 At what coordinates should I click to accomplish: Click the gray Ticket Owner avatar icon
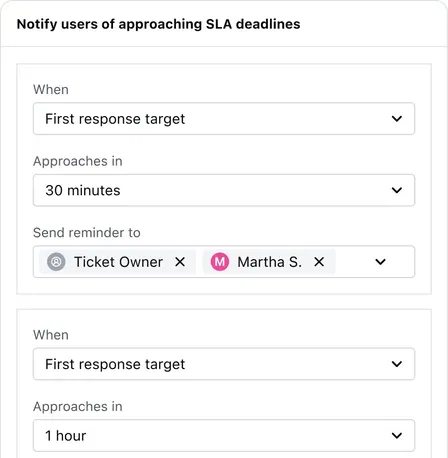(x=56, y=262)
